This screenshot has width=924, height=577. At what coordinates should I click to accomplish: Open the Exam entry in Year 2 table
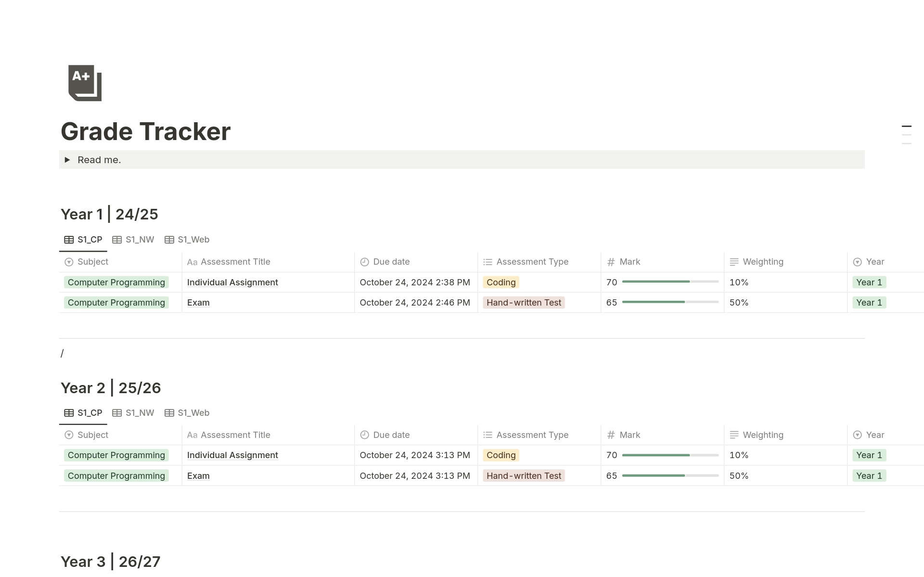(198, 476)
